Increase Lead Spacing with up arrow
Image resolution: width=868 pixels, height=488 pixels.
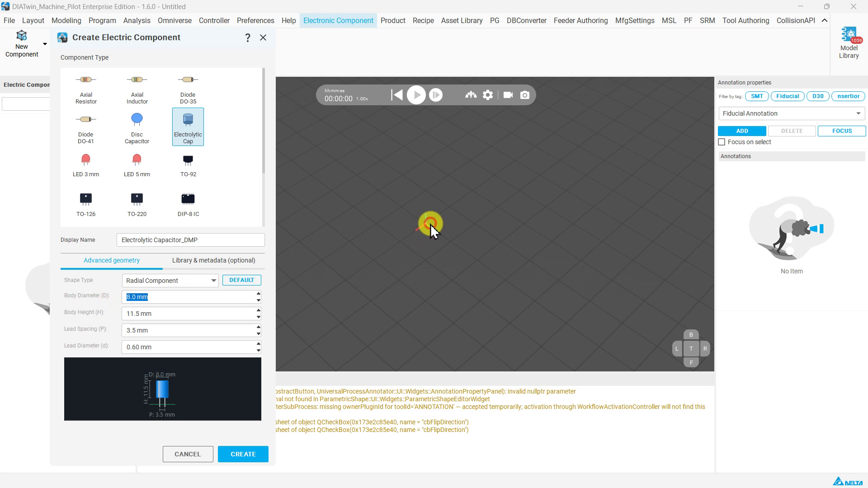(x=259, y=327)
